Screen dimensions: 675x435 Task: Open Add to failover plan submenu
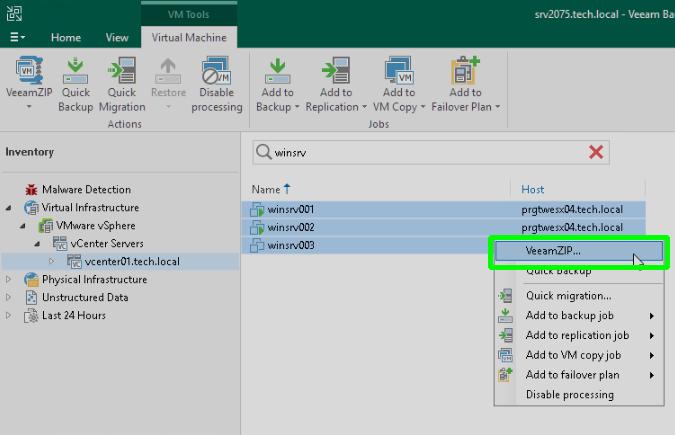(x=579, y=375)
